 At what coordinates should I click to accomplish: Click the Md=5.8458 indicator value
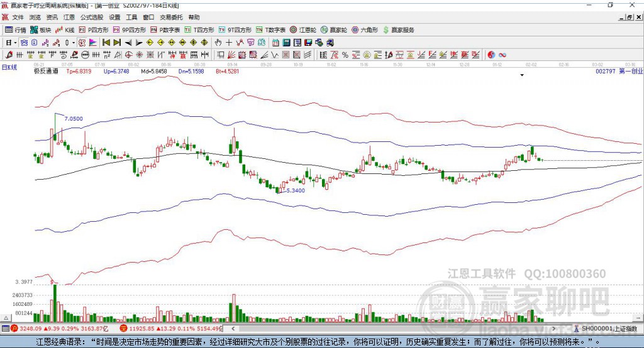154,71
